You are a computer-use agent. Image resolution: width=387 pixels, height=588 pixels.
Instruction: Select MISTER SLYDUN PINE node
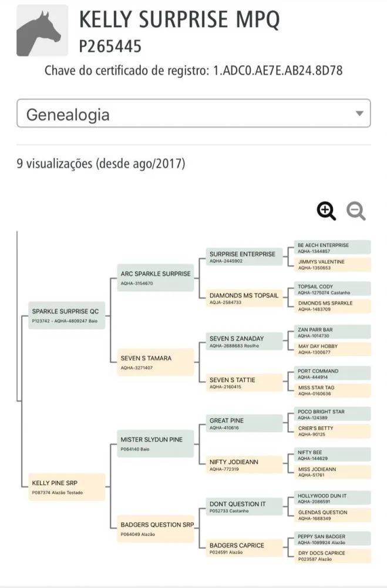pos(156,443)
